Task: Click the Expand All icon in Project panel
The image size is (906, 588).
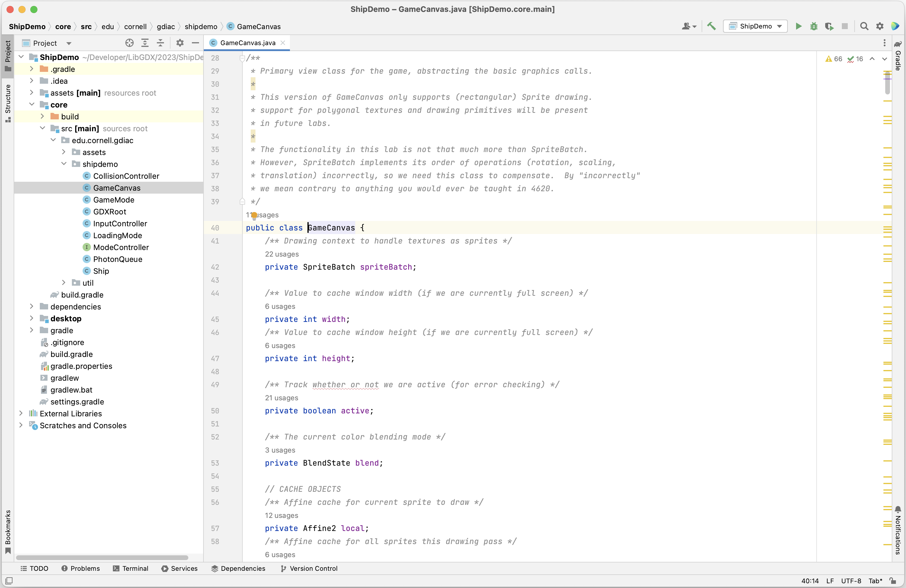Action: [x=145, y=43]
